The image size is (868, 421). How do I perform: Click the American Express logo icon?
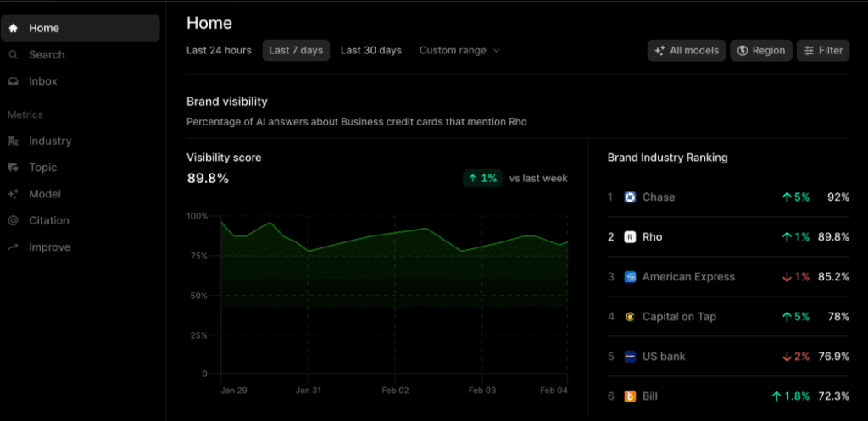click(x=630, y=277)
